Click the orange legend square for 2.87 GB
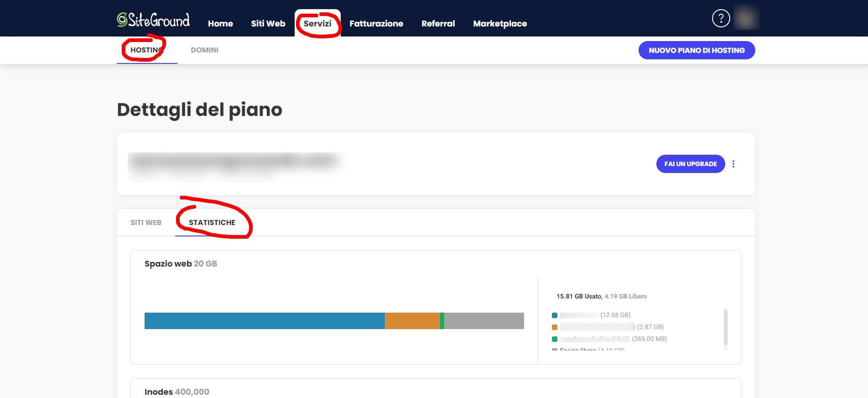The width and height of the screenshot is (868, 398). [555, 327]
